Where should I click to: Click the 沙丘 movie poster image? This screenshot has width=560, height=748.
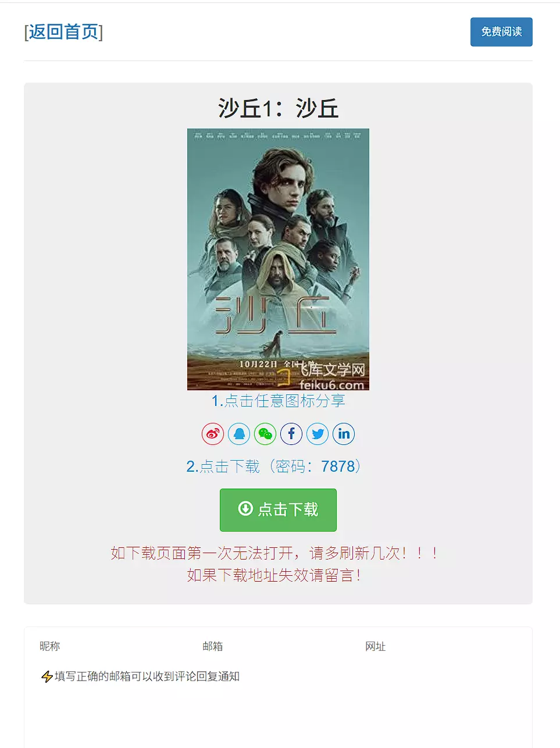278,259
